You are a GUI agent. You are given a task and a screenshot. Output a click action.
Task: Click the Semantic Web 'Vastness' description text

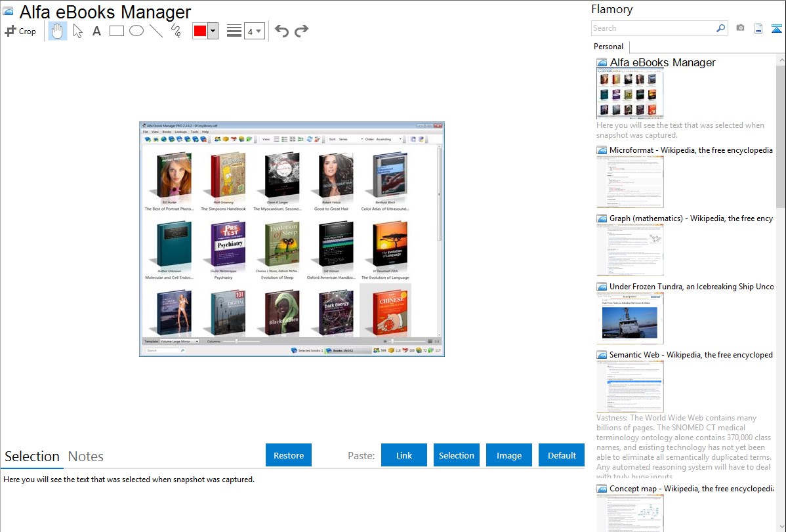tap(684, 447)
